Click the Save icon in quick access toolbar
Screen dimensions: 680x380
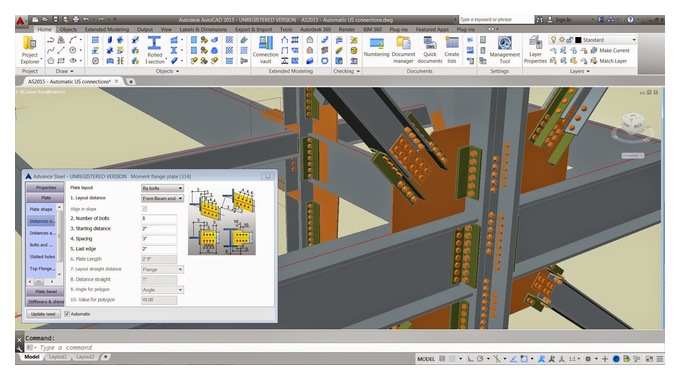click(x=55, y=20)
